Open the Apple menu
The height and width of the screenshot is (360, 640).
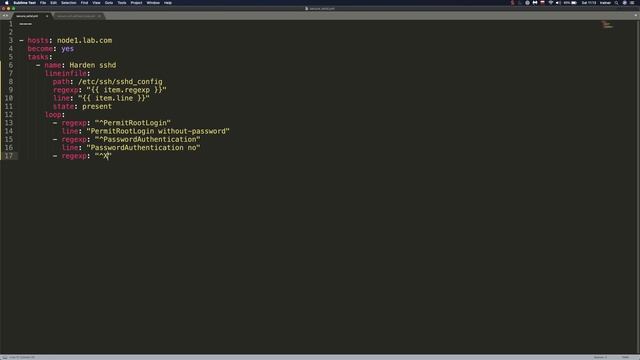pyautogui.click(x=6, y=3)
